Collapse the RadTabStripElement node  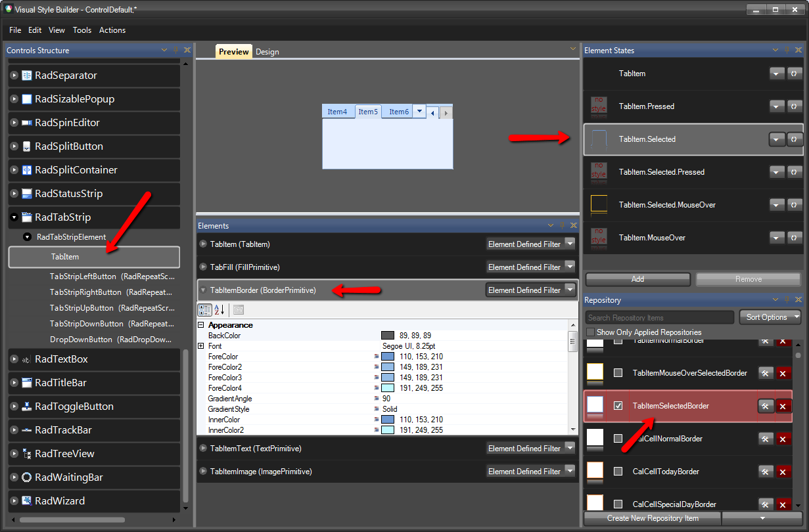point(28,237)
